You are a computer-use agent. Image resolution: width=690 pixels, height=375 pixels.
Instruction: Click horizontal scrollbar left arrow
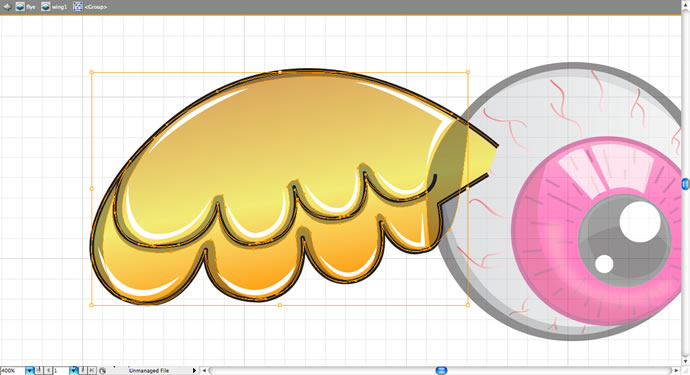tap(204, 371)
